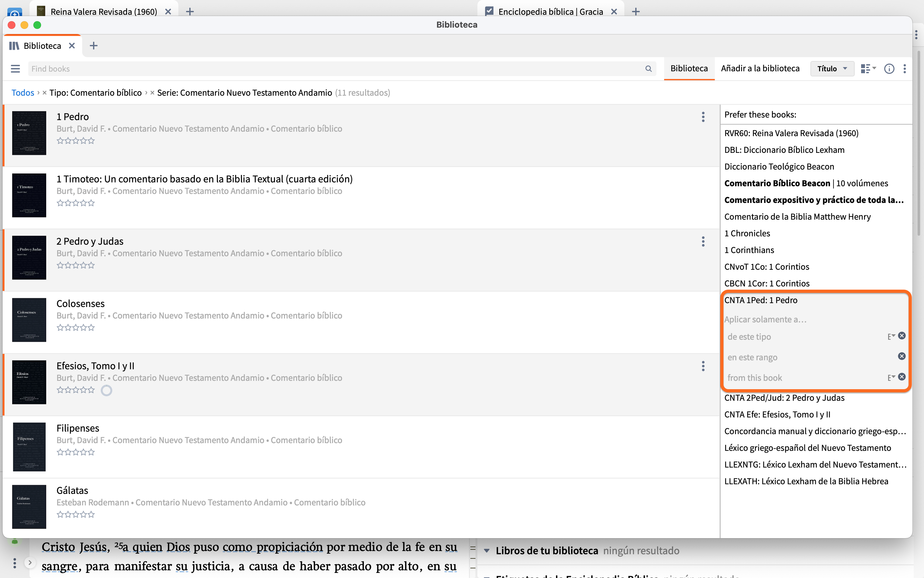Screen dimensions: 924x578
Task: Open the options menu for 1 Pedro
Action: 703,117
